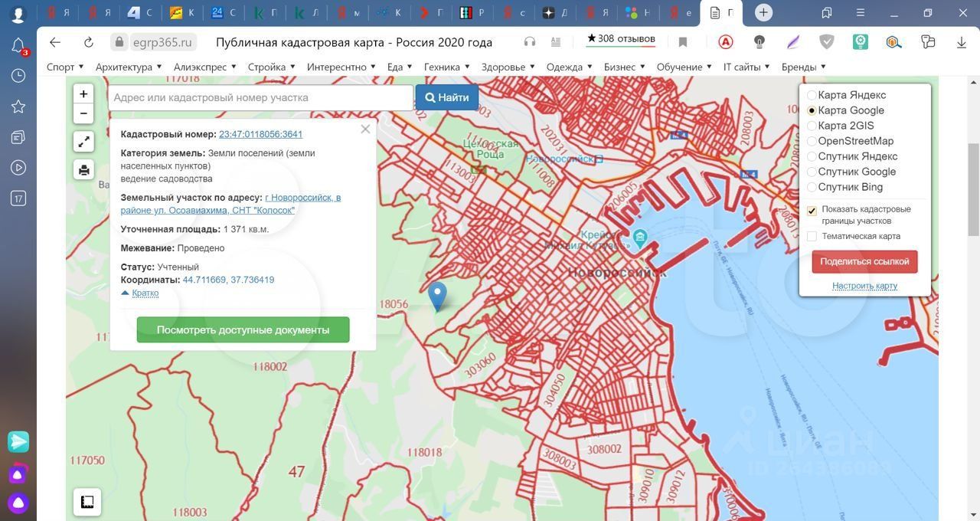
Task: Switch to the active cadastral map tab
Action: 723,13
